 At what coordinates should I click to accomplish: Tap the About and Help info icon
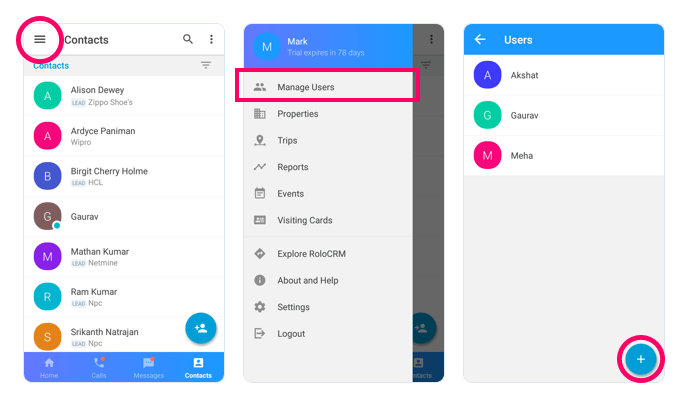(x=260, y=280)
